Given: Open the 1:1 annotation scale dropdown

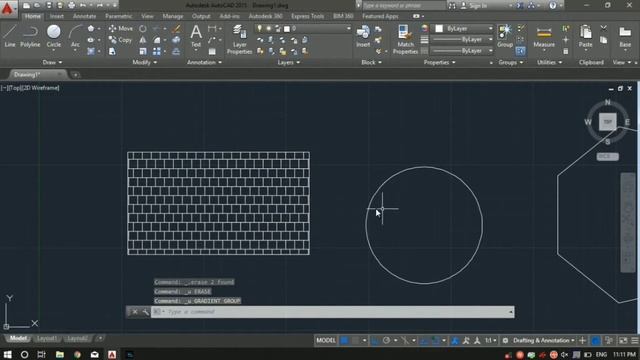Looking at the screenshot, I should [490, 340].
